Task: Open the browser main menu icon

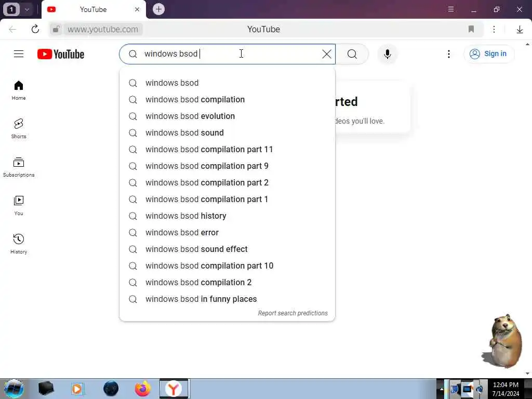Action: pos(451,9)
